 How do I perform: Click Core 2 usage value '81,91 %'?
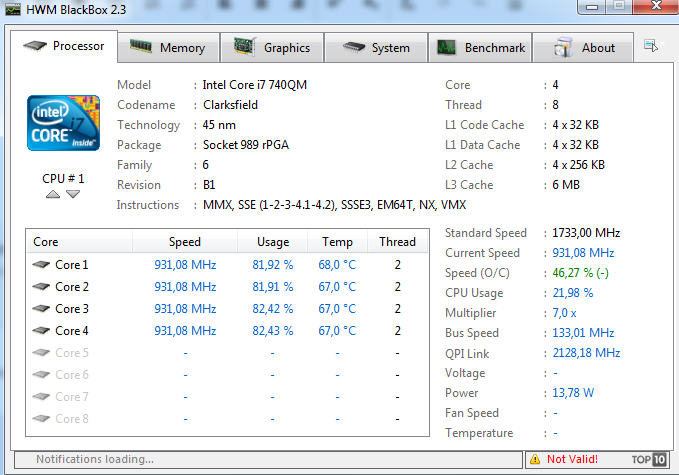[273, 287]
